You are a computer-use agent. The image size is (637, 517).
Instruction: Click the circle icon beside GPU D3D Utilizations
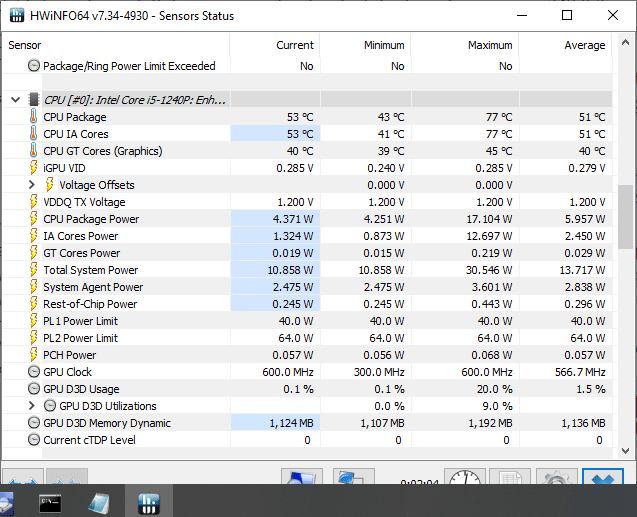tap(50, 406)
